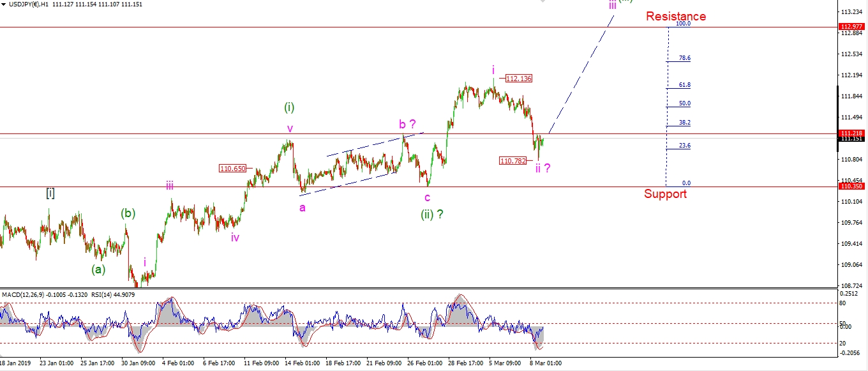
Task: Click the 110.782 price label
Action: tap(513, 161)
